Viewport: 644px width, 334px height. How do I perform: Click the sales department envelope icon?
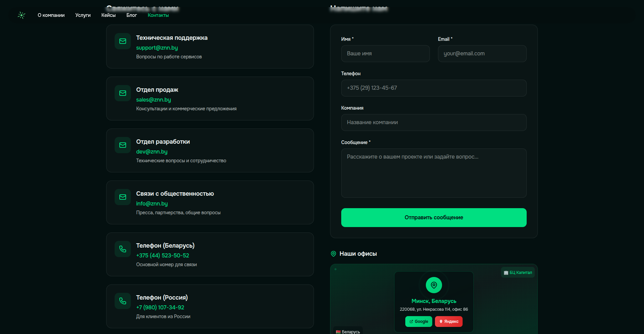coord(123,93)
